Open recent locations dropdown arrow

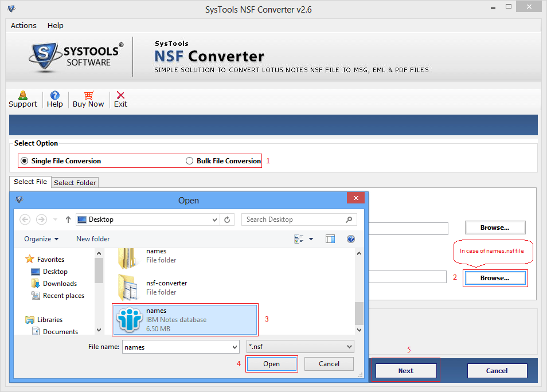tap(55, 219)
